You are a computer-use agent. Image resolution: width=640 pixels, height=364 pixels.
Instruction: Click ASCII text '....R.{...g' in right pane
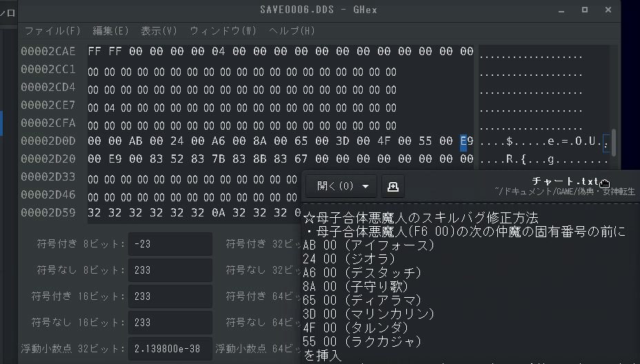[x=518, y=159]
